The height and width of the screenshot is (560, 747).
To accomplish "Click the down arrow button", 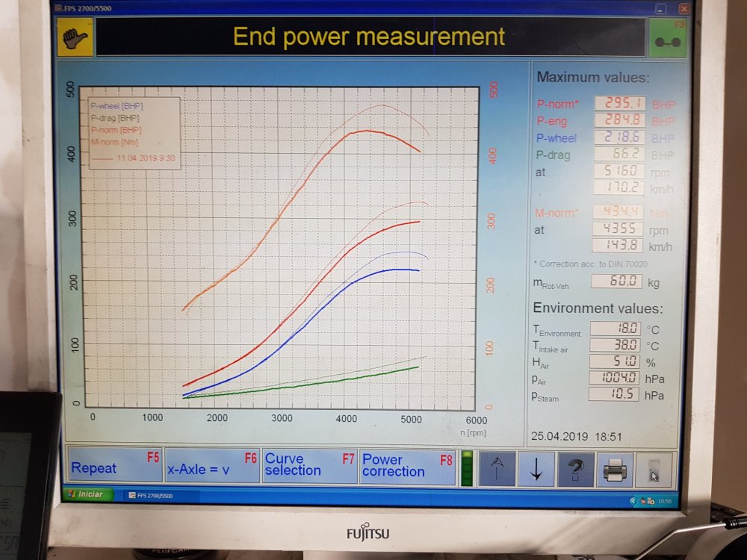I will [536, 470].
